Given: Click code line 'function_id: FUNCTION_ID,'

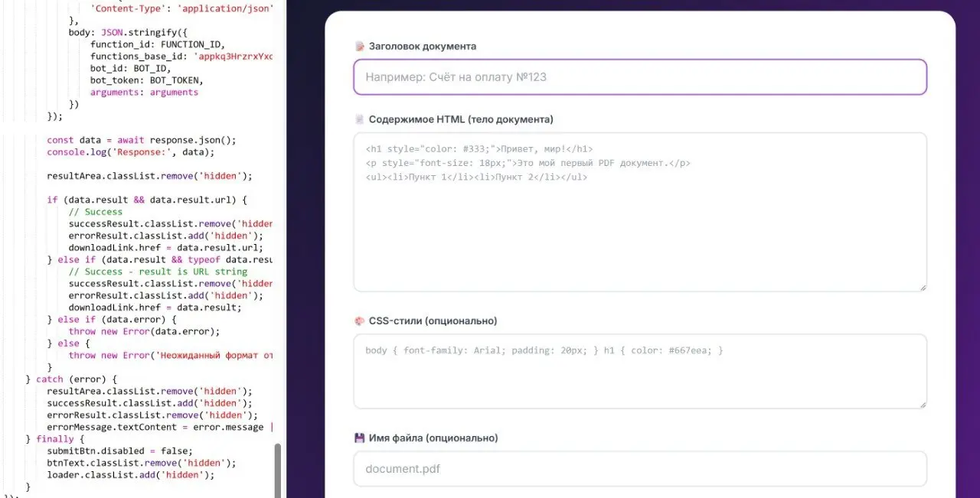Looking at the screenshot, I should point(158,44).
